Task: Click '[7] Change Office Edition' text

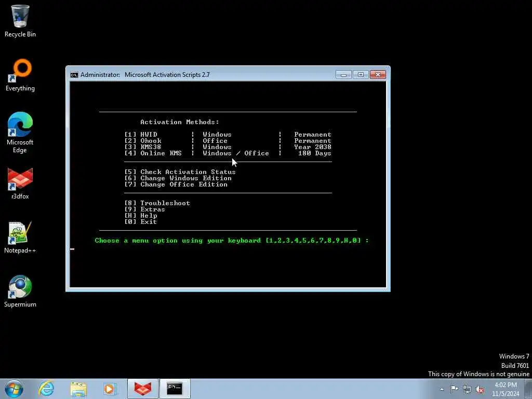Action: click(x=176, y=184)
